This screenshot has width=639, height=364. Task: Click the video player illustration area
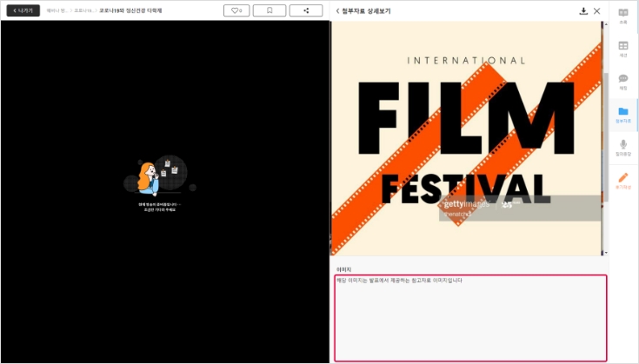click(x=159, y=181)
